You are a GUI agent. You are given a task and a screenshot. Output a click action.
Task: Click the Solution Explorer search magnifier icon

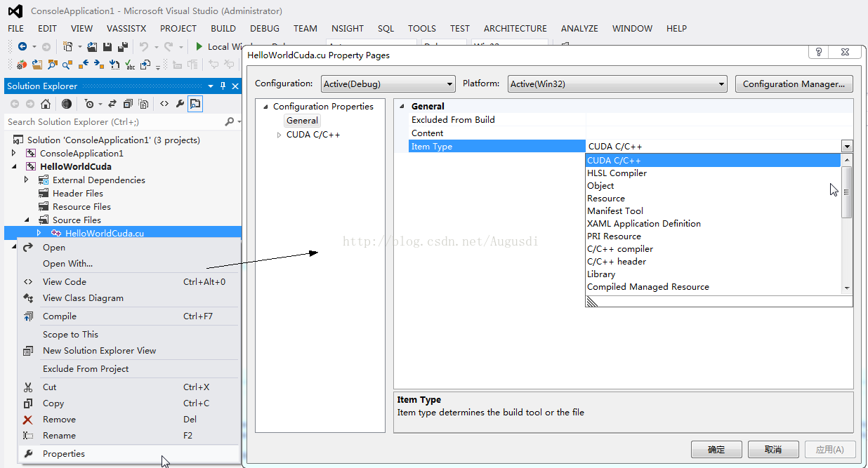coord(229,121)
